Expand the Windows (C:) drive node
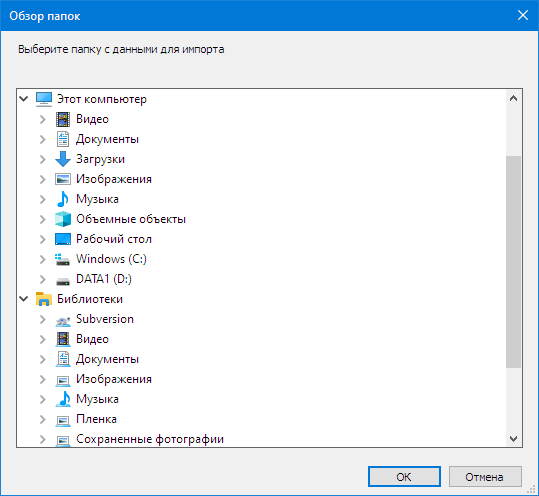Viewport: 539px width, 496px height. pyautogui.click(x=43, y=259)
